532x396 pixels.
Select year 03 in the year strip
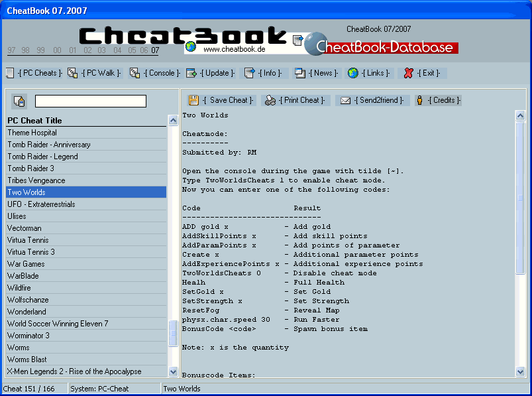point(102,50)
